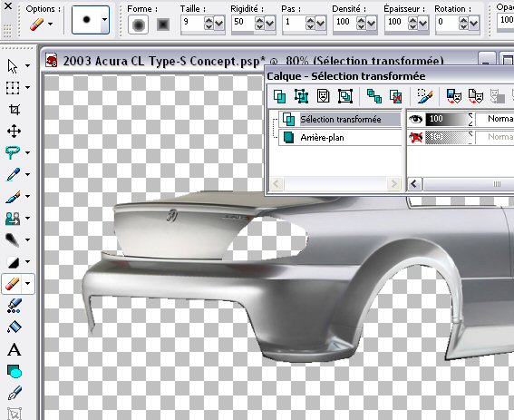Open the Épaisseur slider dropdown

422,24
